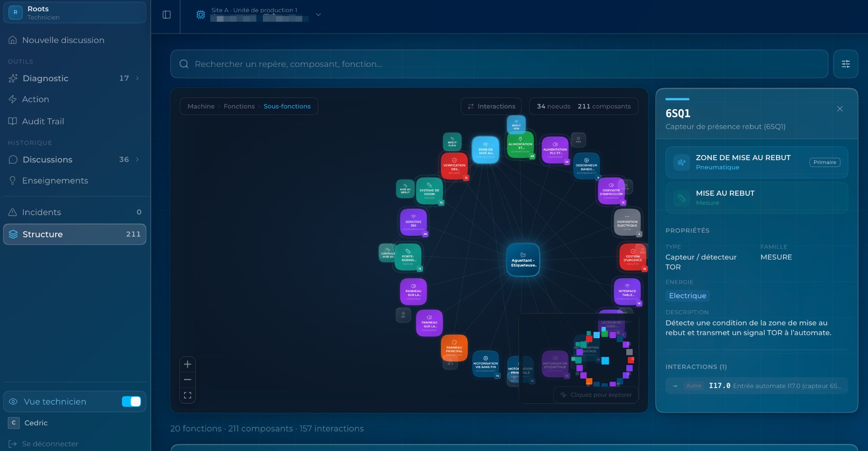Open the search filter settings icon
The height and width of the screenshot is (451, 868).
(x=845, y=64)
